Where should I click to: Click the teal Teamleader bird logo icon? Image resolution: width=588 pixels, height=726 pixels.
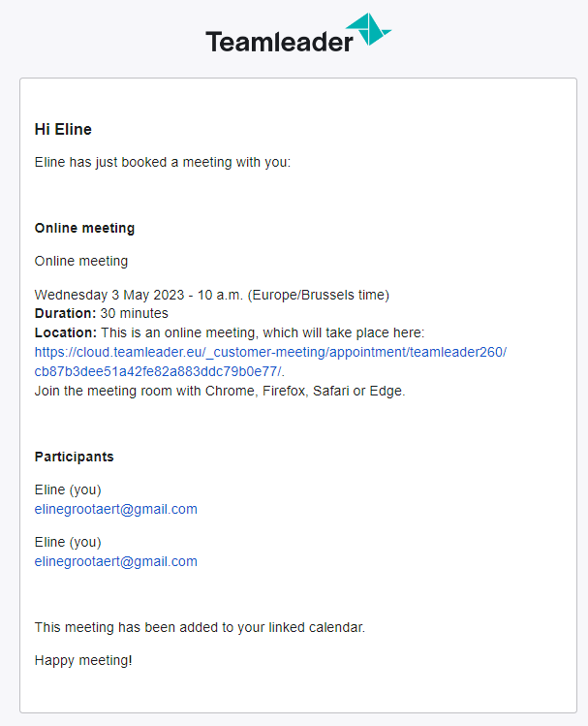click(368, 29)
